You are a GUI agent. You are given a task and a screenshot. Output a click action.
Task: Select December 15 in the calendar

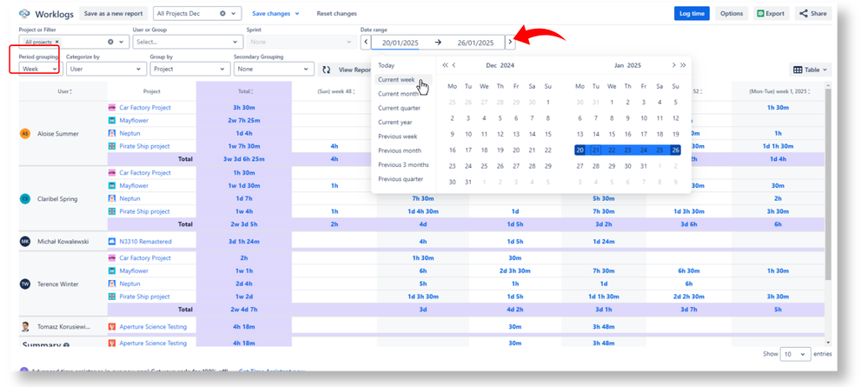[547, 134]
